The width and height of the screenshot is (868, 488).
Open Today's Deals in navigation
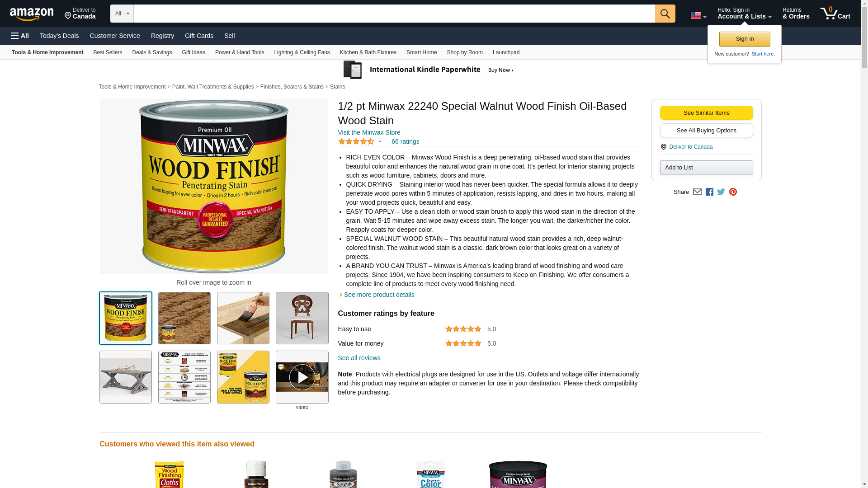(x=59, y=36)
